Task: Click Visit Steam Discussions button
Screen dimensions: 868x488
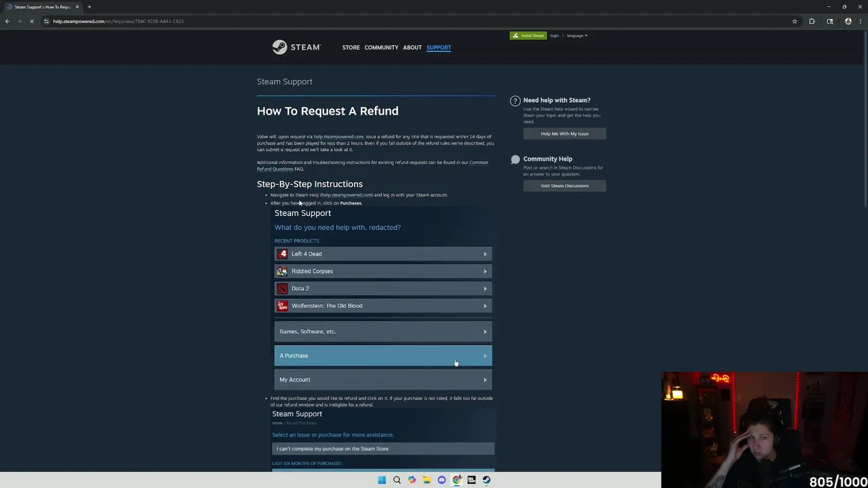Action: tap(564, 186)
